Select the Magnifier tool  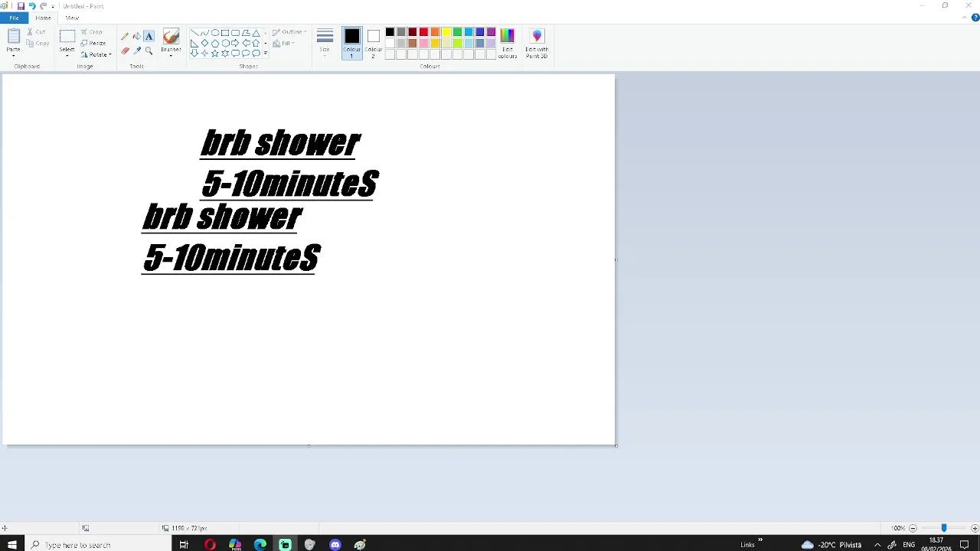click(149, 51)
